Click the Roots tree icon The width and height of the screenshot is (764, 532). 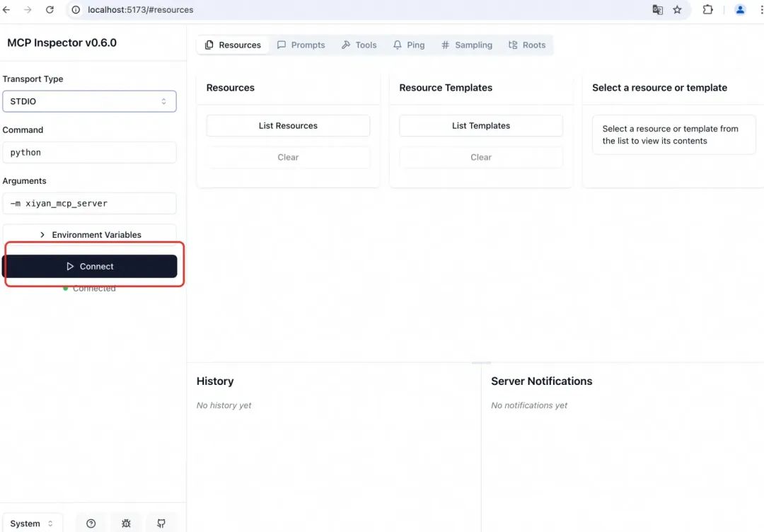pos(513,45)
